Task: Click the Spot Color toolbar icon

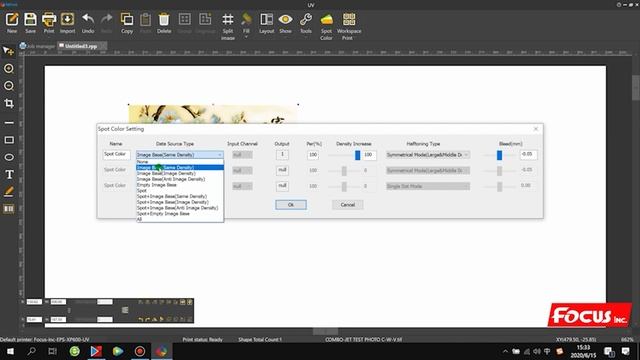Action: (326, 27)
